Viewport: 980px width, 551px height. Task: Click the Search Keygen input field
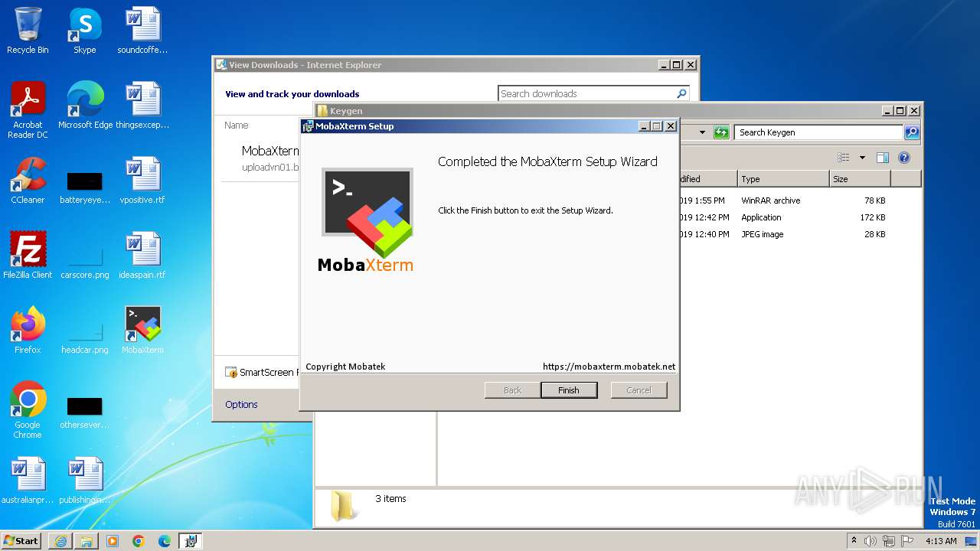[x=818, y=132]
